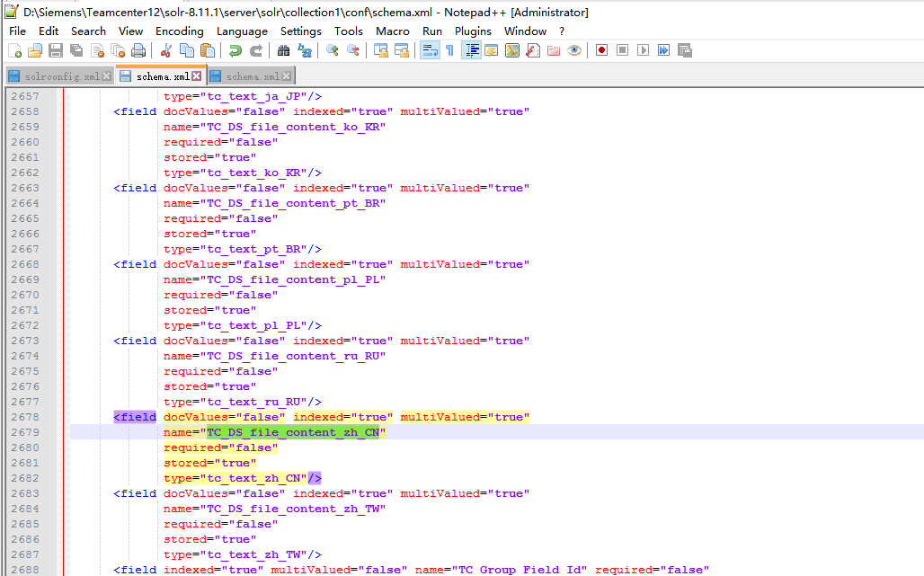Screen dimensions: 924x576
Task: Click name="TC_DS_file_content_pl_PL" line
Action: coord(275,279)
